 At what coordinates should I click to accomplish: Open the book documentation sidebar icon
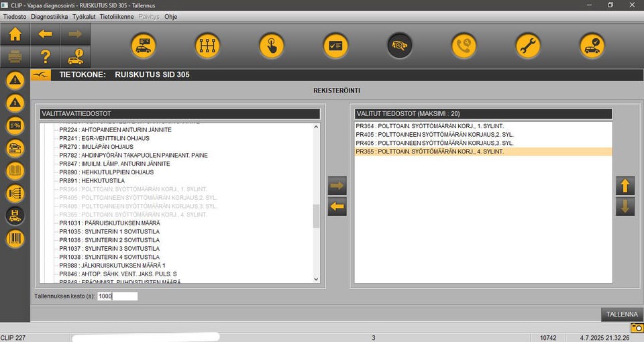click(x=15, y=170)
